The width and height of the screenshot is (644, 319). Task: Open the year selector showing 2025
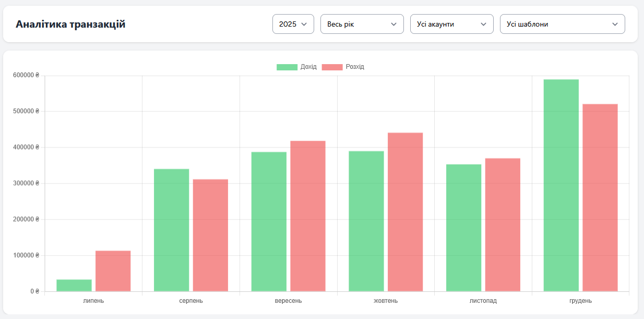[293, 23]
